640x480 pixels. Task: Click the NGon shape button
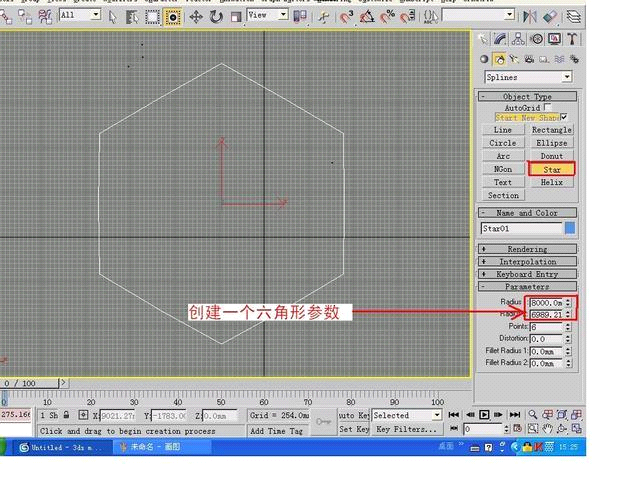pyautogui.click(x=503, y=170)
